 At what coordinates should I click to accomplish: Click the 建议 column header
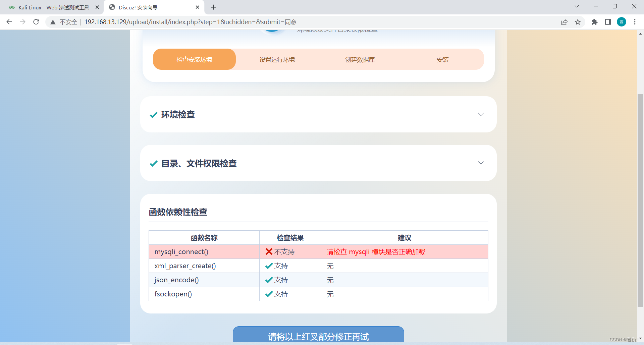(x=405, y=238)
